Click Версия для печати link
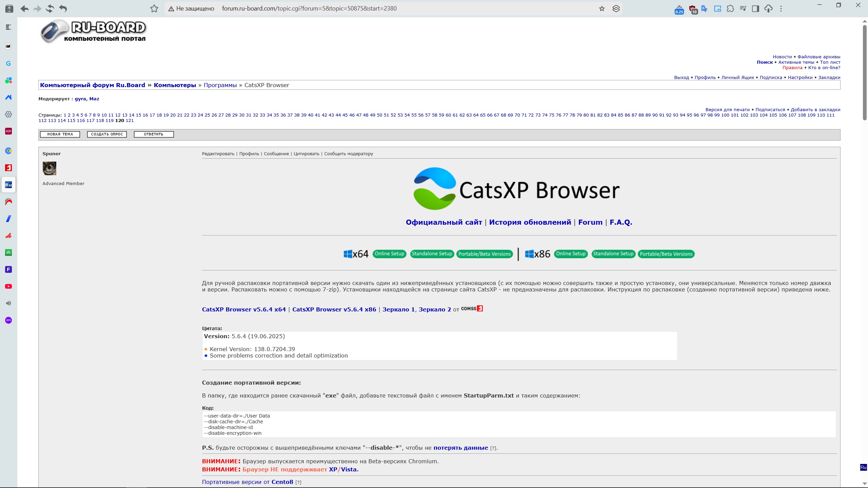The image size is (868, 488). pyautogui.click(x=727, y=109)
